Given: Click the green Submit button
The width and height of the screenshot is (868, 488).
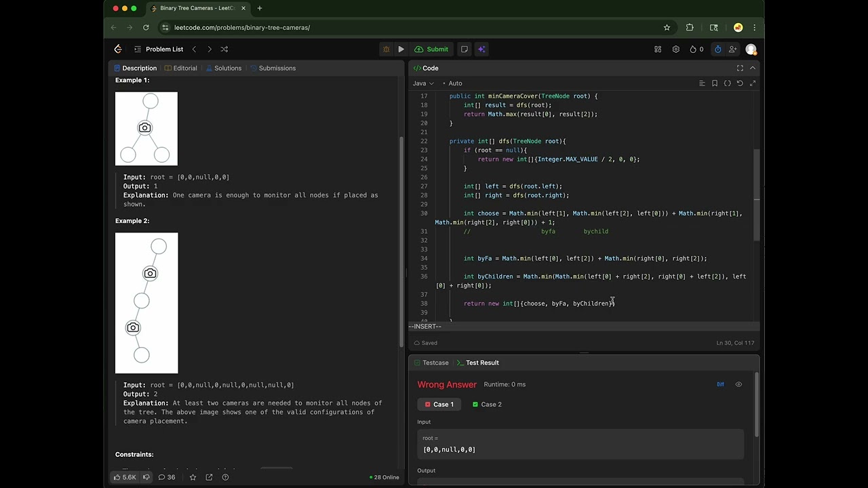Looking at the screenshot, I should click(x=432, y=49).
